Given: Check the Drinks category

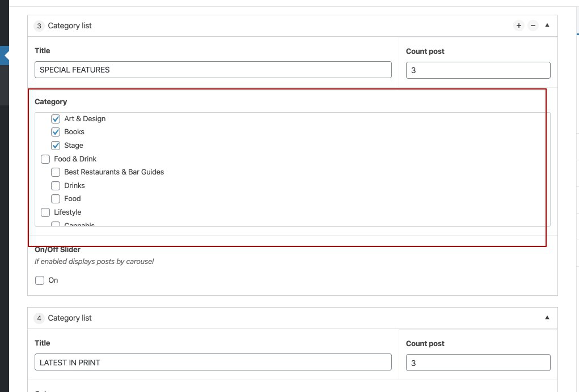Looking at the screenshot, I should coord(56,186).
